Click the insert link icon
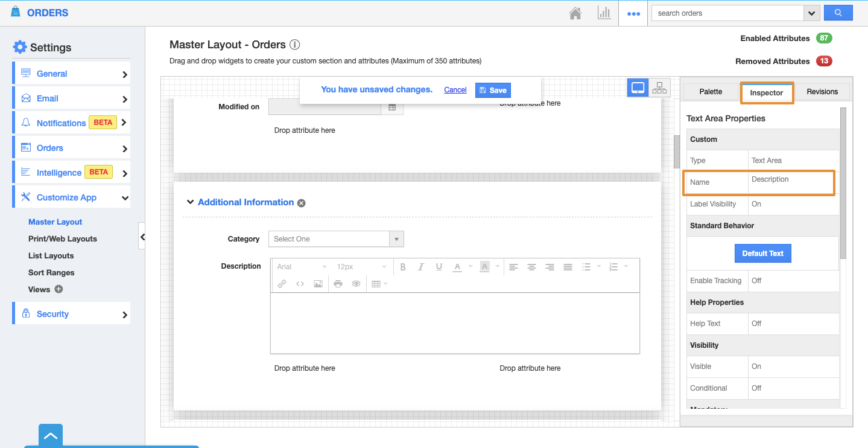868x448 pixels. pyautogui.click(x=282, y=284)
